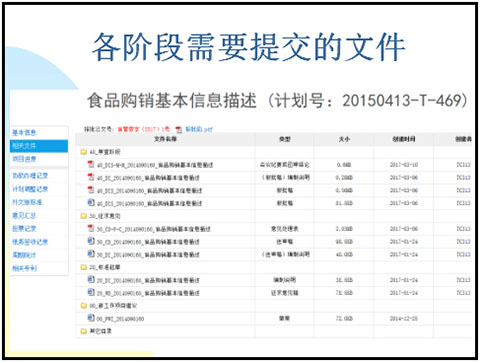Image resolution: width=480 pixels, height=363 pixels.
Task: Click the red PDF icon beside the 标准函.pdf link
Action: (179, 129)
